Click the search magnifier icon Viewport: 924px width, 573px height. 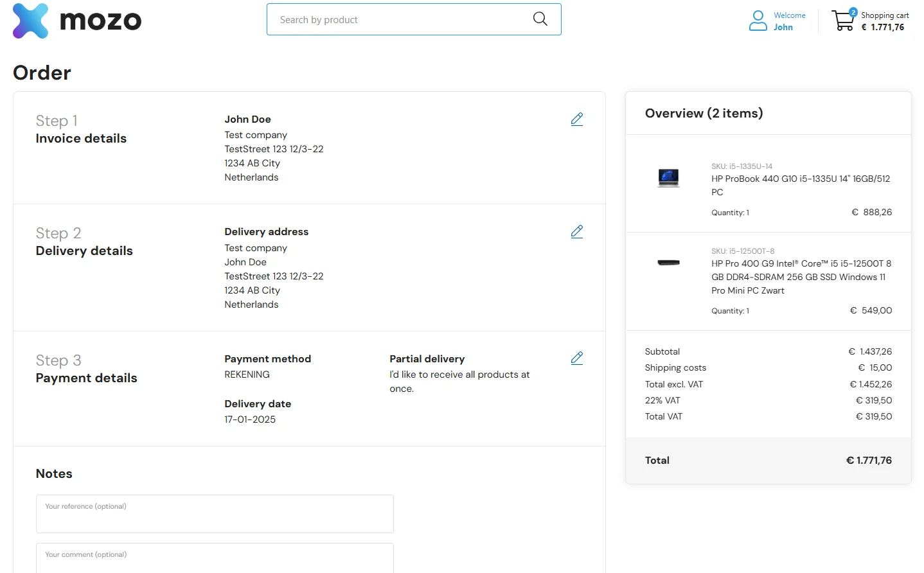tap(540, 19)
